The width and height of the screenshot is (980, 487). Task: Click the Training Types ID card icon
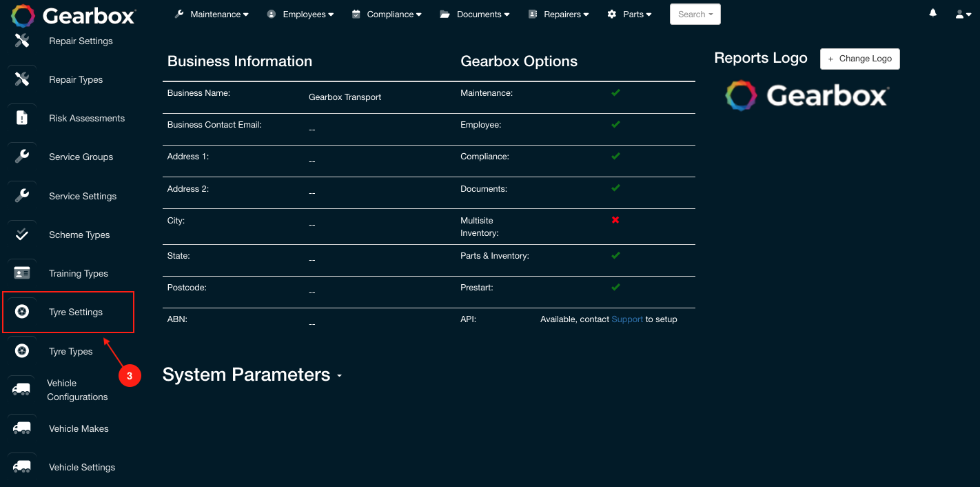[22, 273]
